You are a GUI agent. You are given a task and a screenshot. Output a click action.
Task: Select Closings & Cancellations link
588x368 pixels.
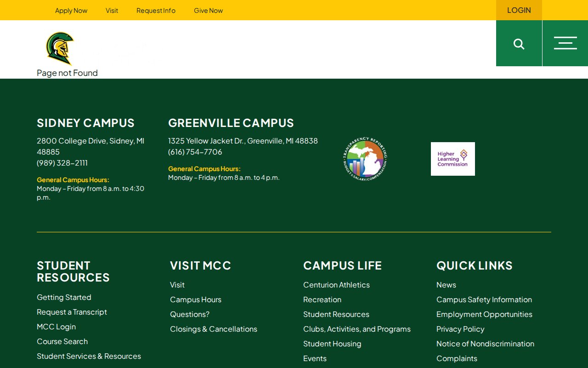214,329
